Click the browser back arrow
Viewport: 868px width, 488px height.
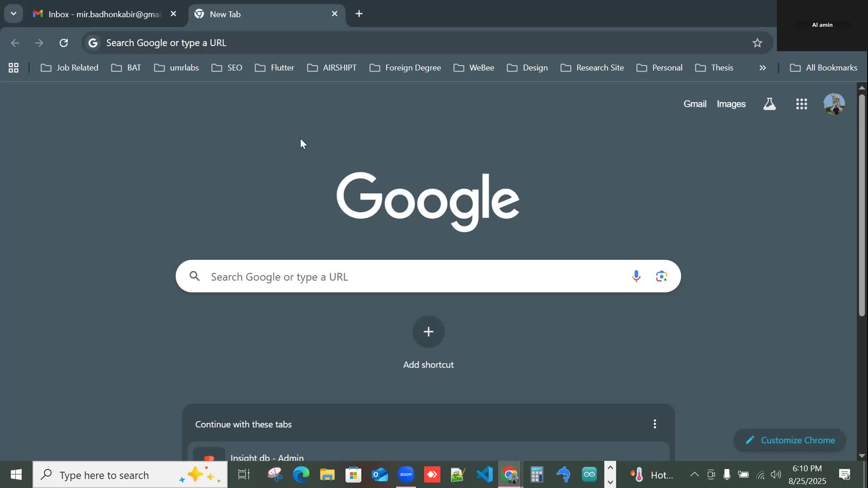(15, 43)
